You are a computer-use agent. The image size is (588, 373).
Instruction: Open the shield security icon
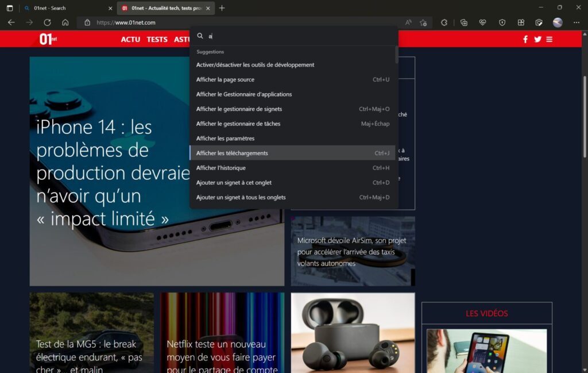[x=502, y=22]
